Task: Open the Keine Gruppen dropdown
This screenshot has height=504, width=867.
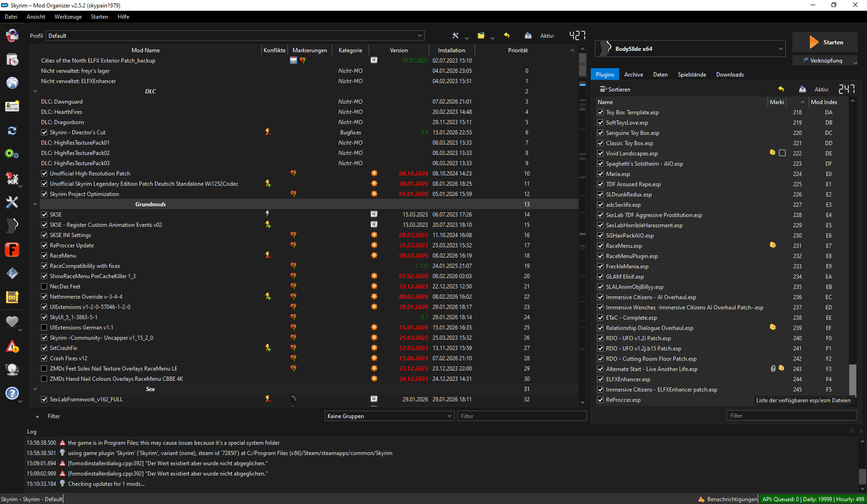Action: [x=389, y=416]
